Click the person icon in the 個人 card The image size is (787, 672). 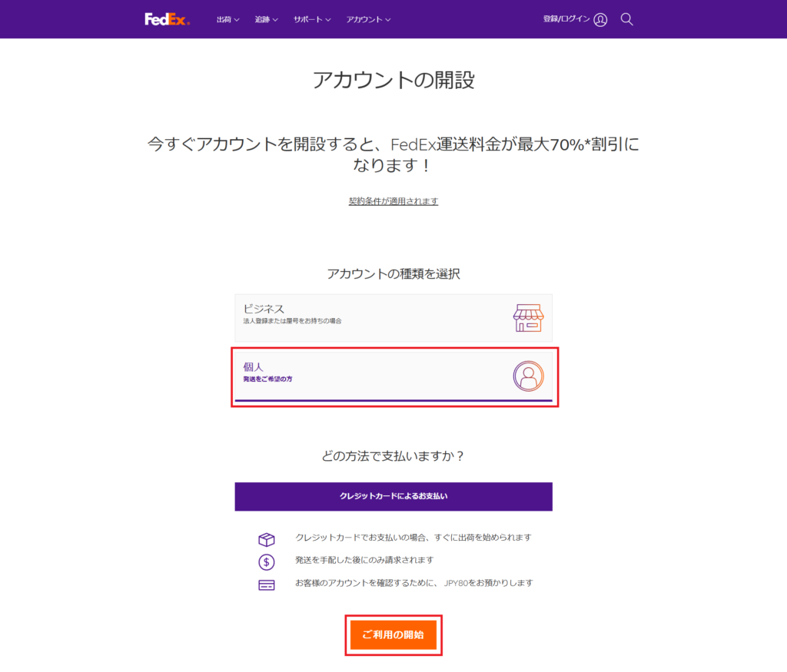528,376
